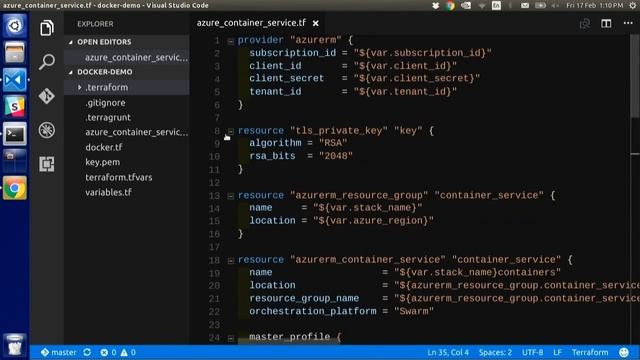The height and width of the screenshot is (360, 640).
Task: Click open changes icon in editor title
Action: (584, 24)
